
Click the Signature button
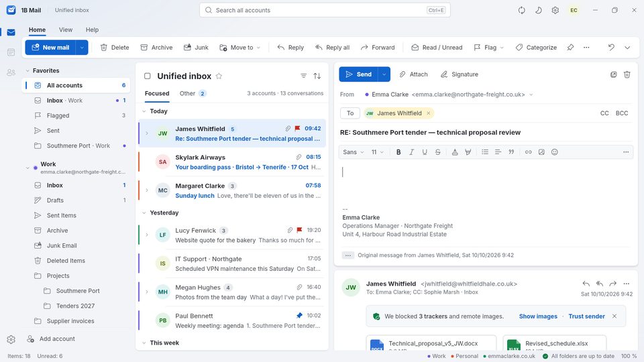(460, 74)
